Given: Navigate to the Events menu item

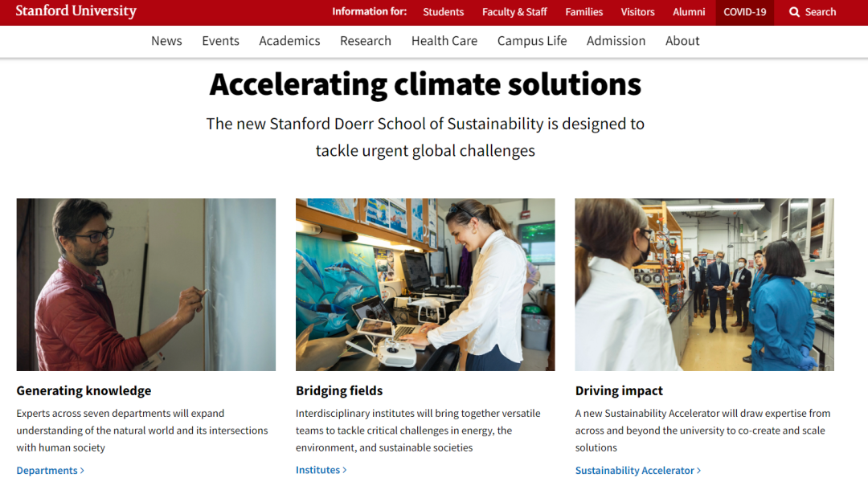Looking at the screenshot, I should [x=220, y=41].
